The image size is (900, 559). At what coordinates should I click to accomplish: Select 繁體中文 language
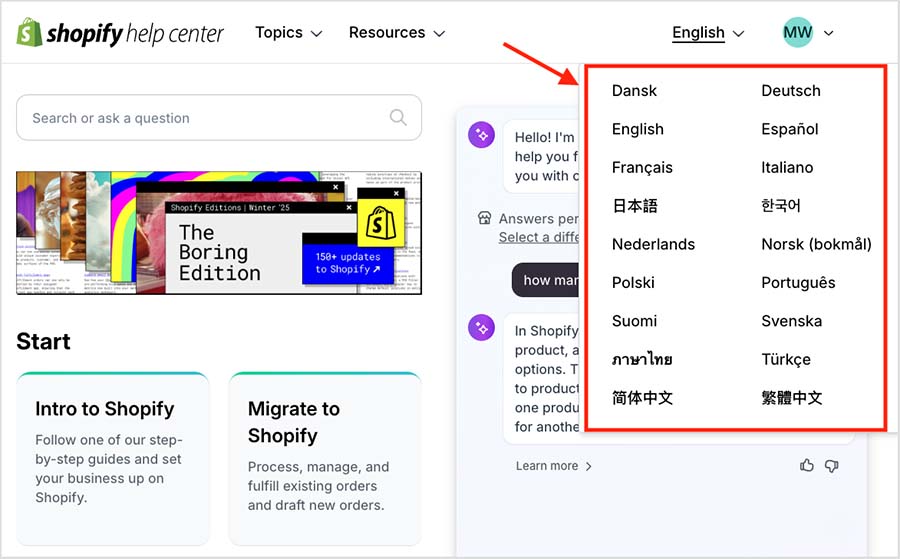pos(792,398)
